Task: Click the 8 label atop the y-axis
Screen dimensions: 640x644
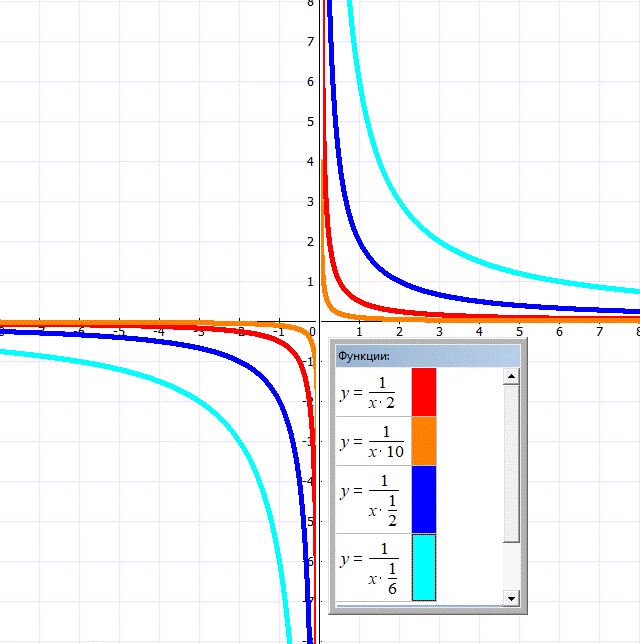Action: coord(310,4)
